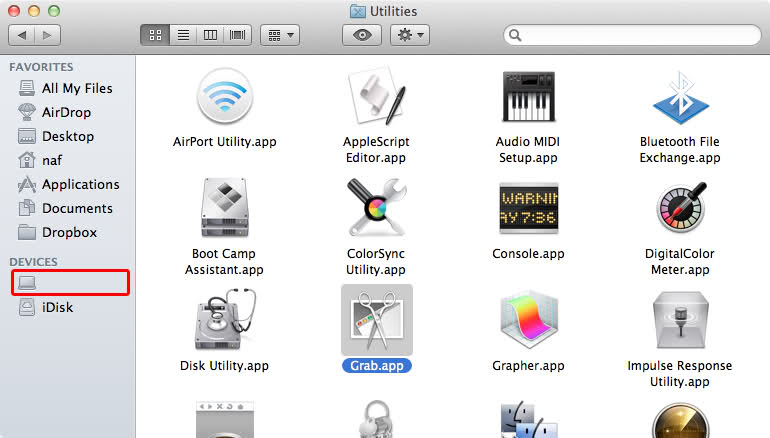Select the Grapher app icon

(x=528, y=320)
